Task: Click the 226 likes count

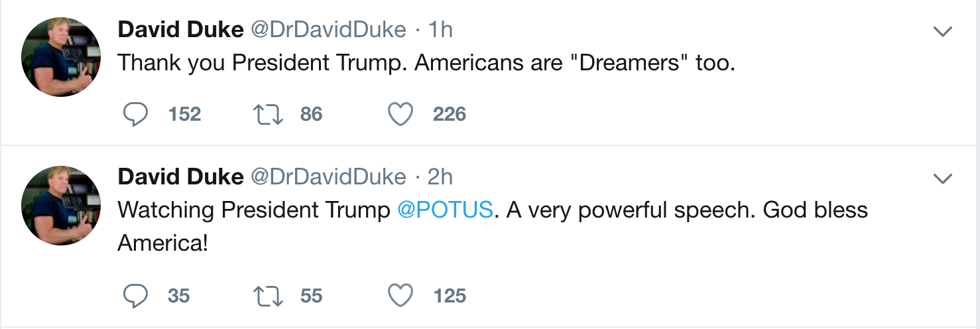Action: coord(450,115)
